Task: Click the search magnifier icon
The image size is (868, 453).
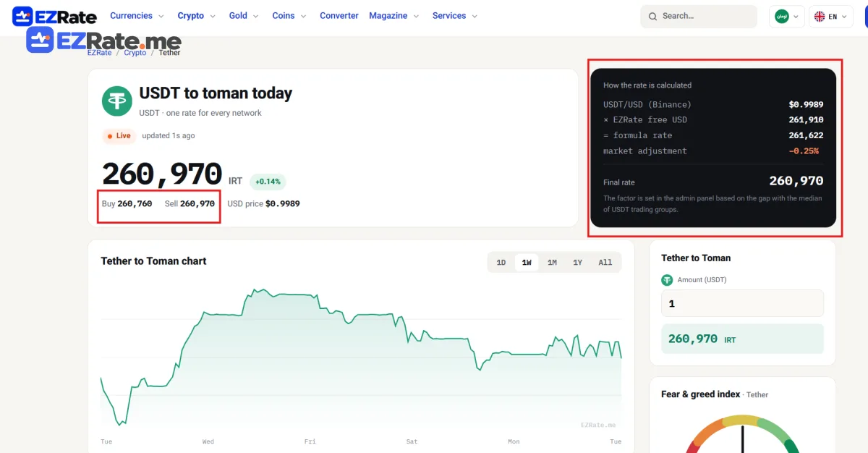Action: [x=652, y=16]
